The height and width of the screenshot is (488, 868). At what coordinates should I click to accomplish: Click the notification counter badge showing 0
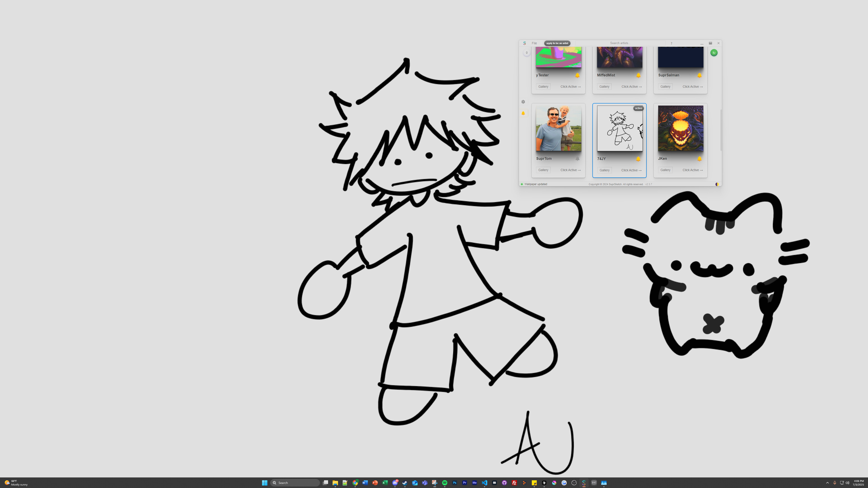[x=527, y=52]
